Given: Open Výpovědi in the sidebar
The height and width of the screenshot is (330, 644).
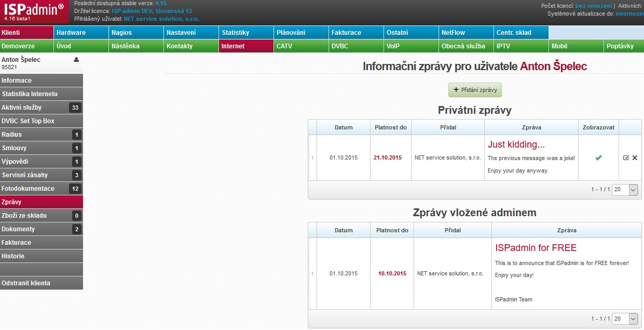Looking at the screenshot, I should [x=42, y=162].
